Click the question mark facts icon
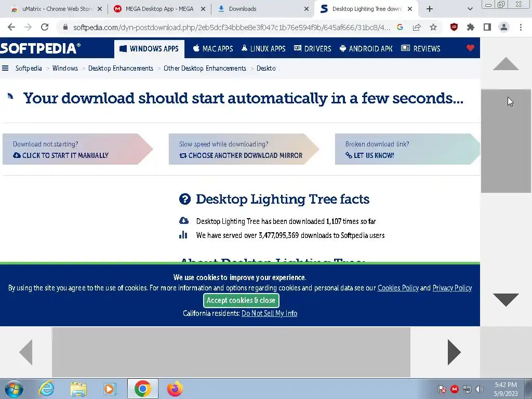Image resolution: width=532 pixels, height=399 pixels. pos(185,199)
